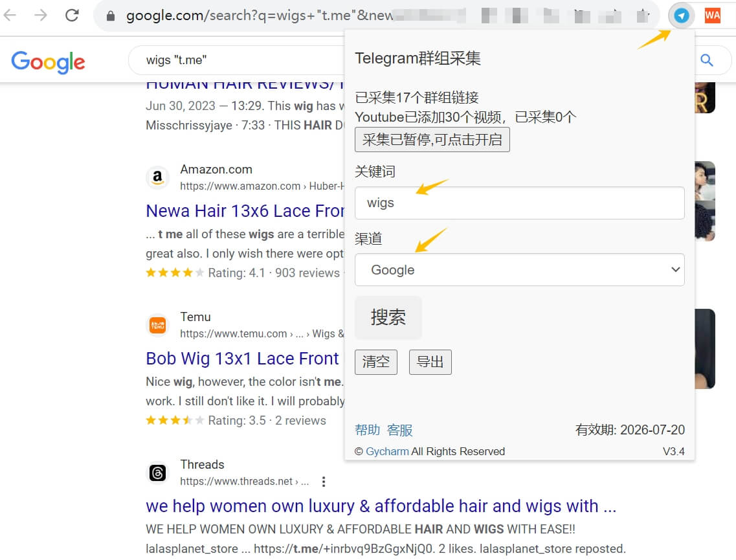Viewport: 736px width, 560px height.
Task: Click the 'Rating: 4.1 · 903 reviews' text
Action: pyautogui.click(x=274, y=273)
